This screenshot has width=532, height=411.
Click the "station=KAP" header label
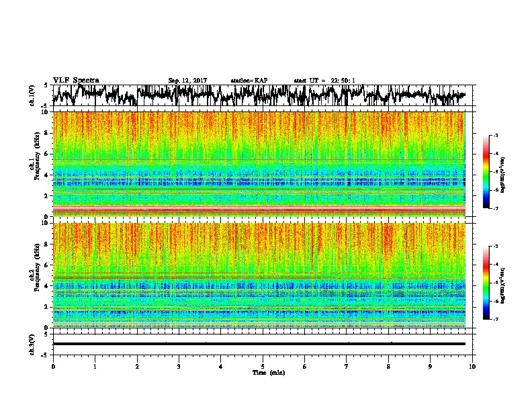tap(249, 81)
